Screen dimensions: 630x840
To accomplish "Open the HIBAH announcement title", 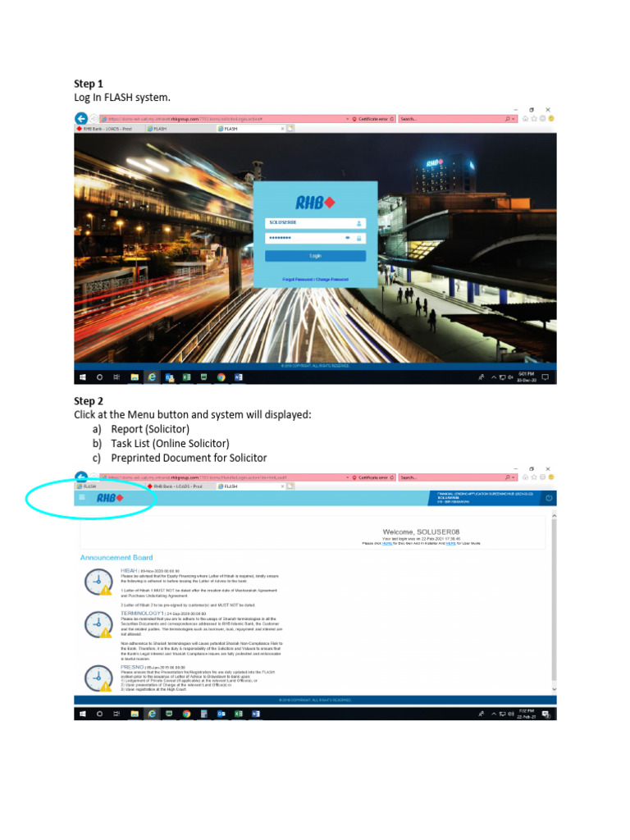I will pyautogui.click(x=129, y=571).
